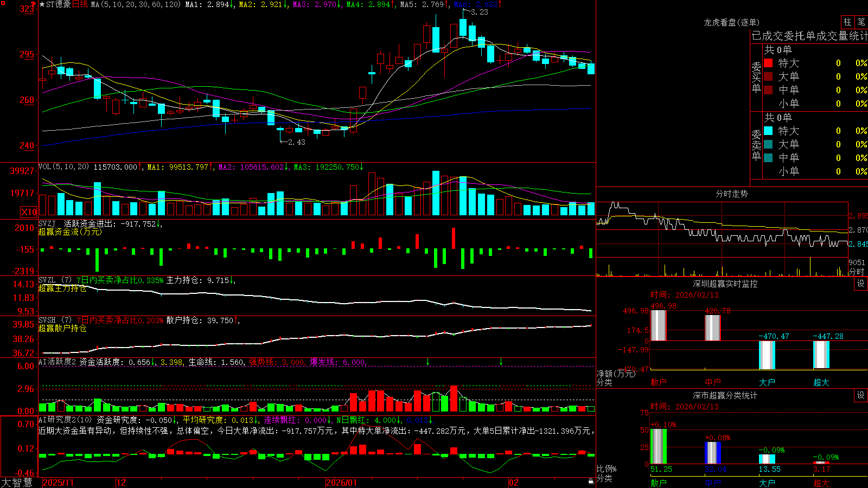The width and height of the screenshot is (868, 488).
Task: Select the dark red 中单 buy-order swatch
Action: point(768,90)
